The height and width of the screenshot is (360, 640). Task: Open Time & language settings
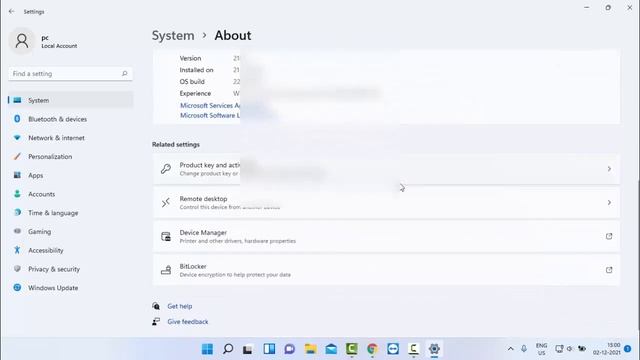point(70,213)
